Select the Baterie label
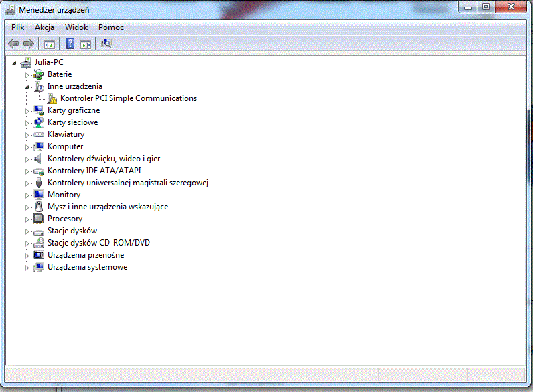 60,74
